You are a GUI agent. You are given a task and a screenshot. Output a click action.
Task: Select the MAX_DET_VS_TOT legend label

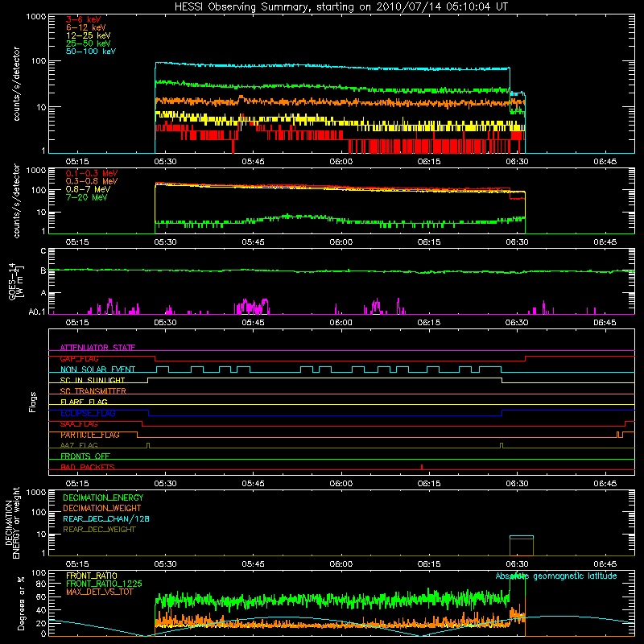pyautogui.click(x=100, y=592)
